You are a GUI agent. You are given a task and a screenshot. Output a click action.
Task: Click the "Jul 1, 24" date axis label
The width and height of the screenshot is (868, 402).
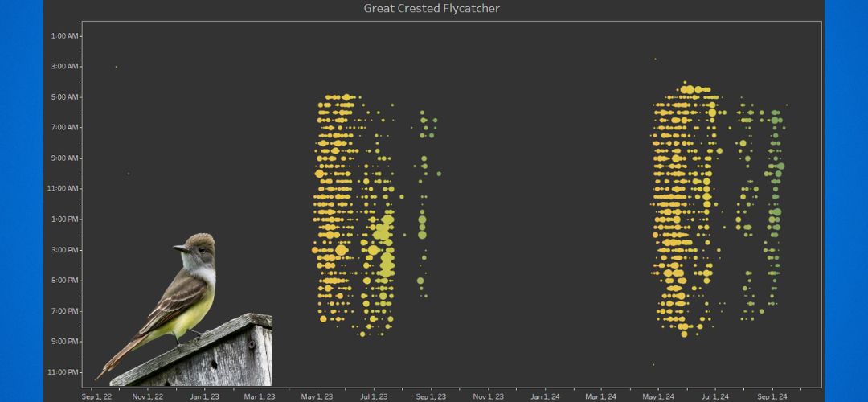coord(715,396)
